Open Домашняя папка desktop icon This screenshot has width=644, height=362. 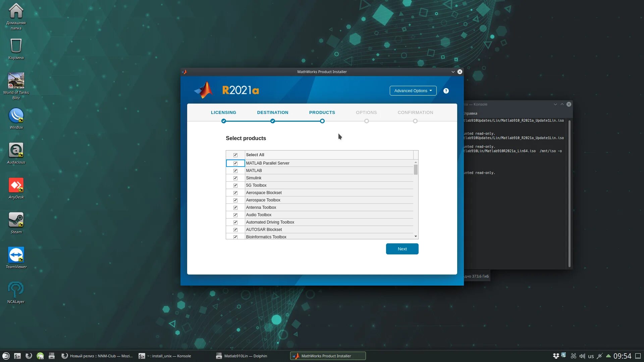(x=16, y=16)
